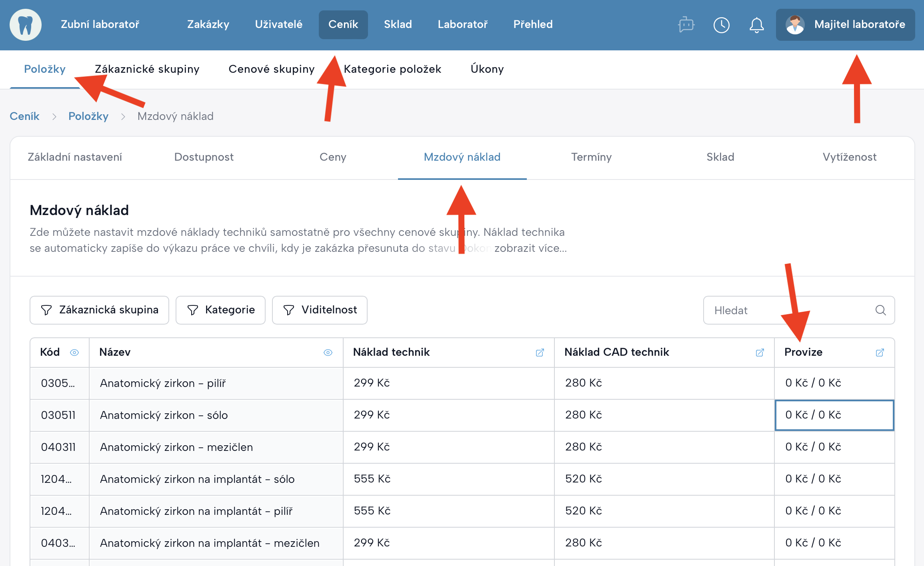Open edit icon in Náklad technik column
Image resolution: width=924 pixels, height=566 pixels.
pos(540,353)
